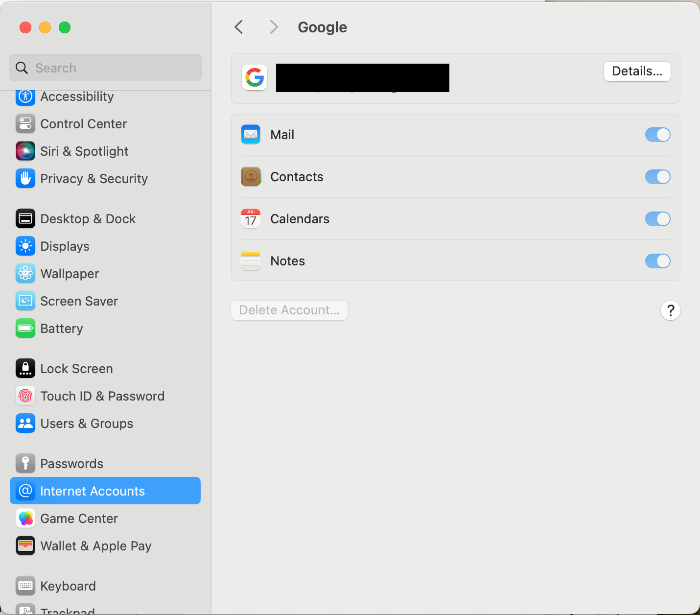Viewport: 700px width, 615px height.
Task: Go forward with the right chevron
Action: [274, 27]
